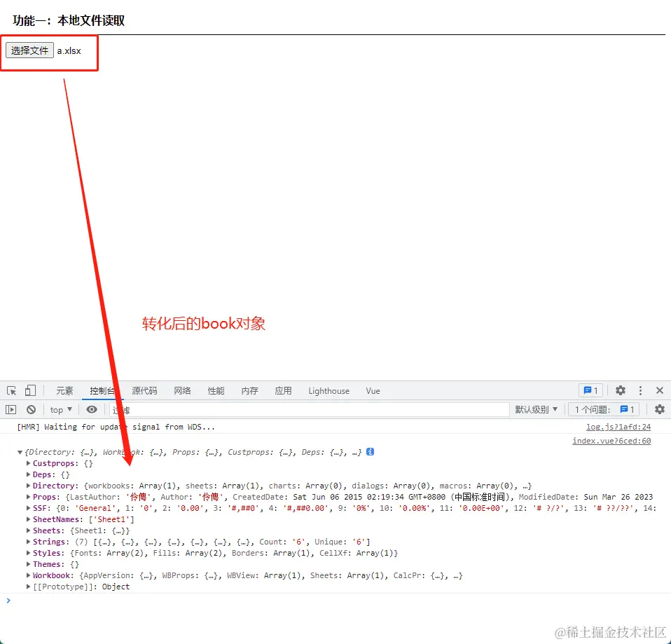Expand the Deps property
This screenshot has height=644, width=671.
pos(28,474)
